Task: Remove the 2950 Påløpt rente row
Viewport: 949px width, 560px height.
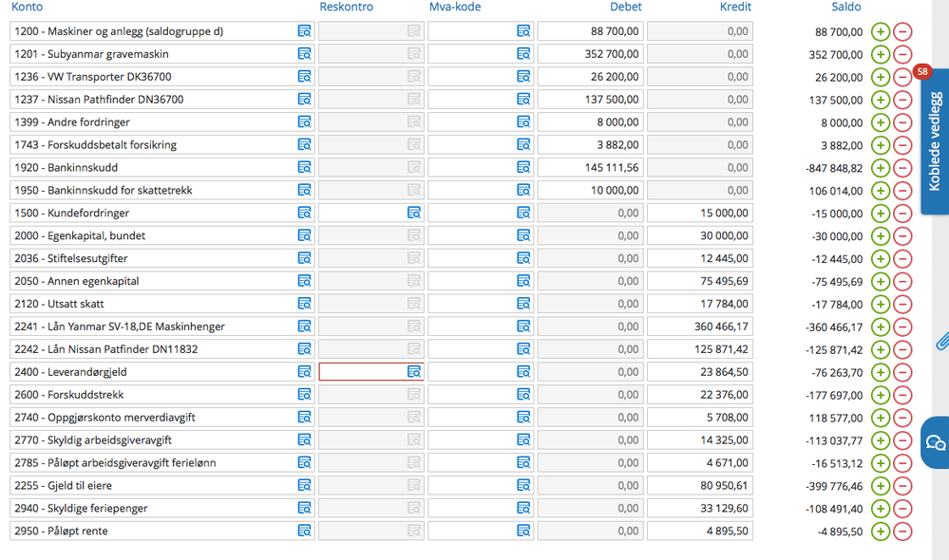Action: click(x=902, y=532)
